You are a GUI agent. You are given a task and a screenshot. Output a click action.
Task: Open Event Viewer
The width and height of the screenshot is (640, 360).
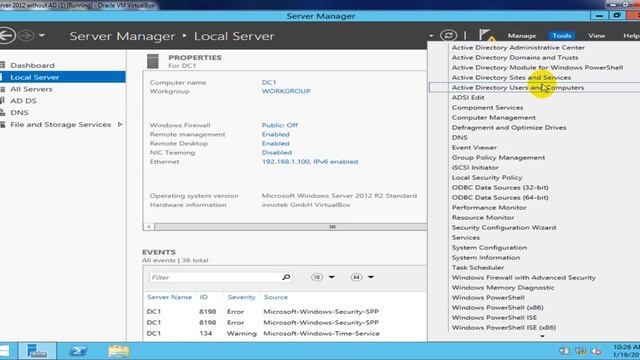tap(474, 147)
